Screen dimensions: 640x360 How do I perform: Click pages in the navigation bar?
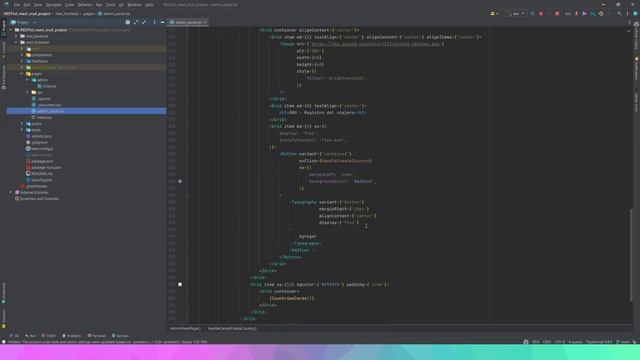coord(89,13)
